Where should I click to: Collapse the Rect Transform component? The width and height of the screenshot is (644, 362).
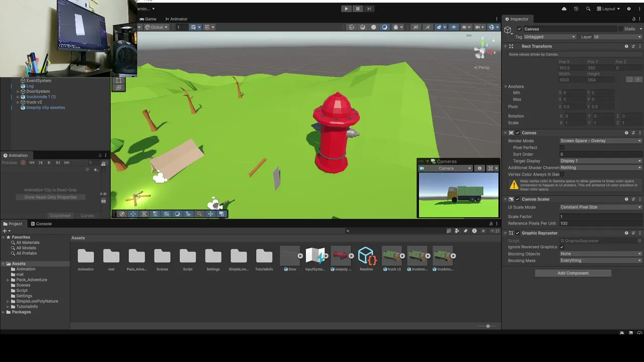tap(506, 46)
